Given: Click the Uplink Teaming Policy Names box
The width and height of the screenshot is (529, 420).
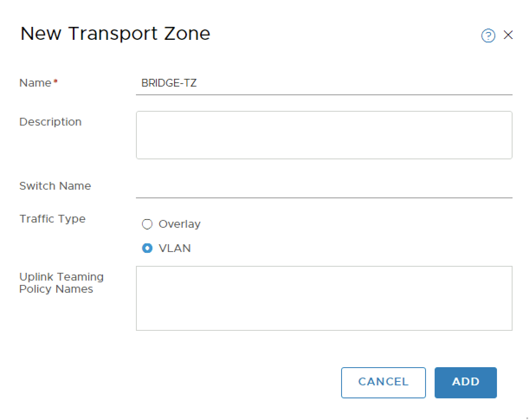Looking at the screenshot, I should (x=324, y=298).
